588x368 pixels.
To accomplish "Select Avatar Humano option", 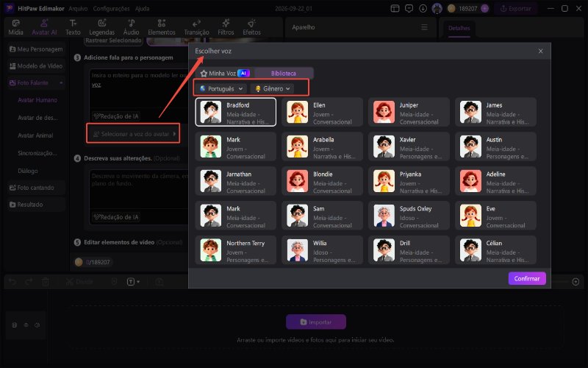I will click(37, 100).
